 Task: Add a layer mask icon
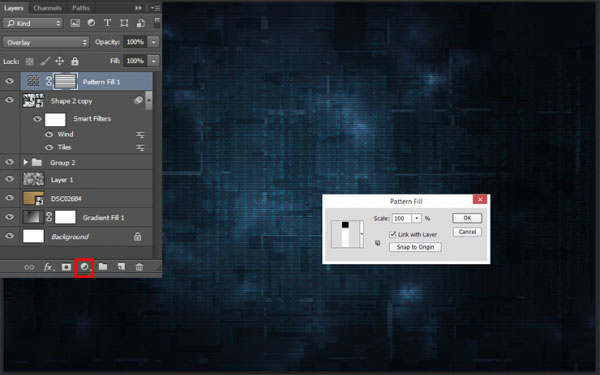66,267
